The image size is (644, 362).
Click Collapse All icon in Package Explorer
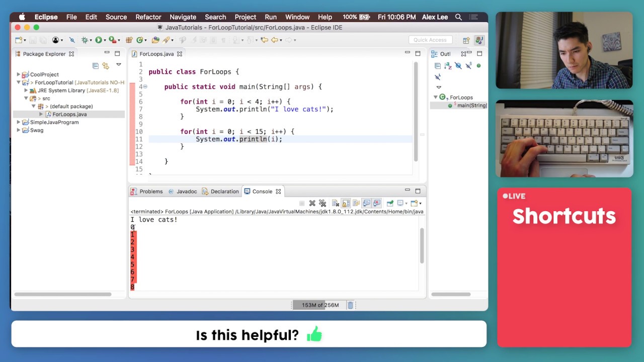[x=96, y=65]
